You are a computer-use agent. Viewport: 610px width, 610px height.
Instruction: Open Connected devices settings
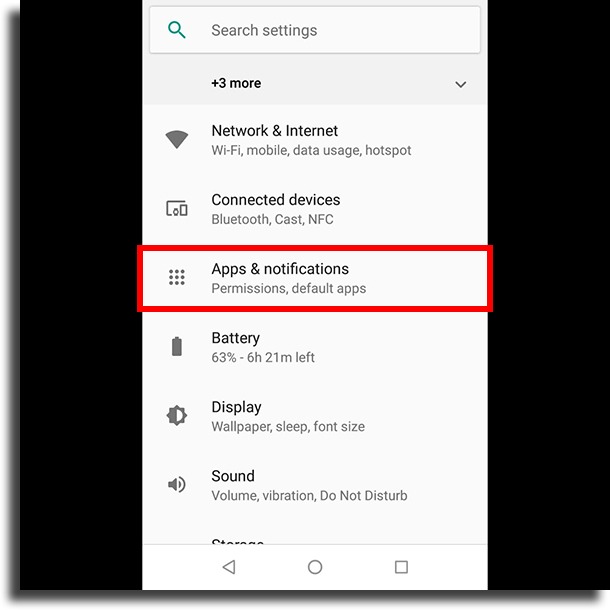click(315, 209)
